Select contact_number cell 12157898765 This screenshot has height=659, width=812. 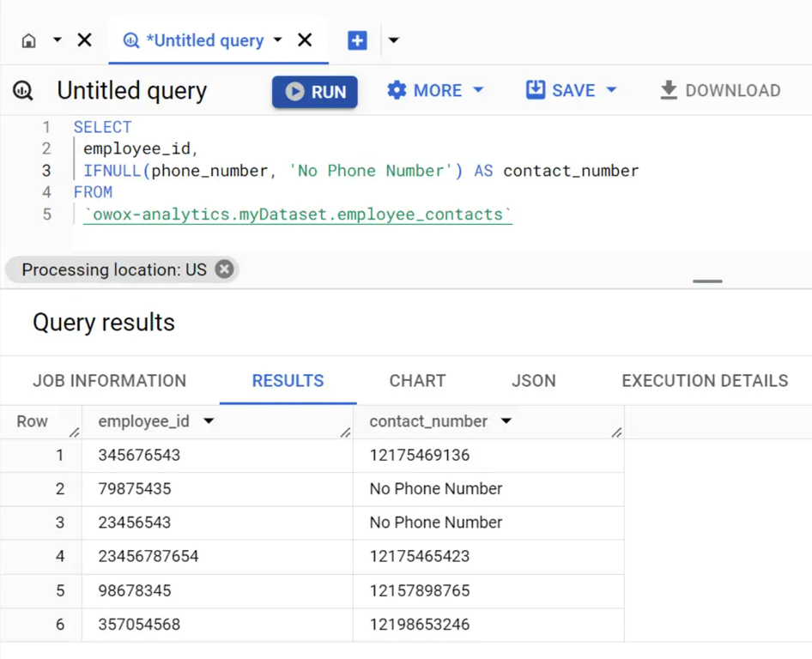point(488,590)
